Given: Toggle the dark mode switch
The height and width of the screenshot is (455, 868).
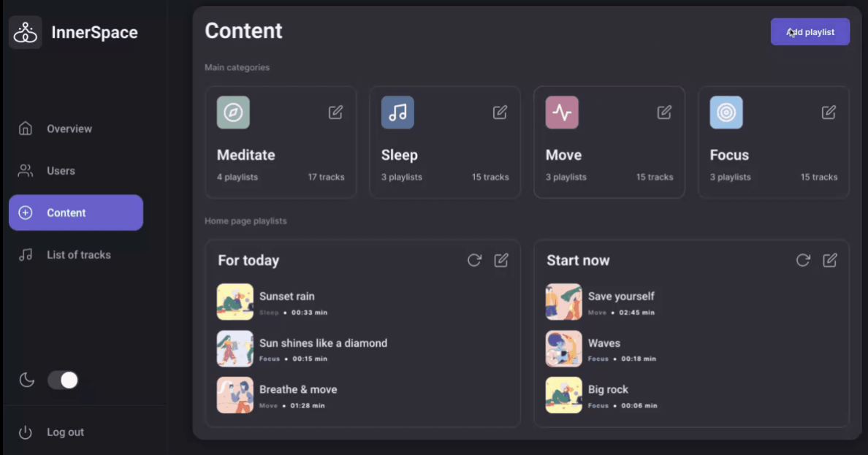Looking at the screenshot, I should coord(63,380).
